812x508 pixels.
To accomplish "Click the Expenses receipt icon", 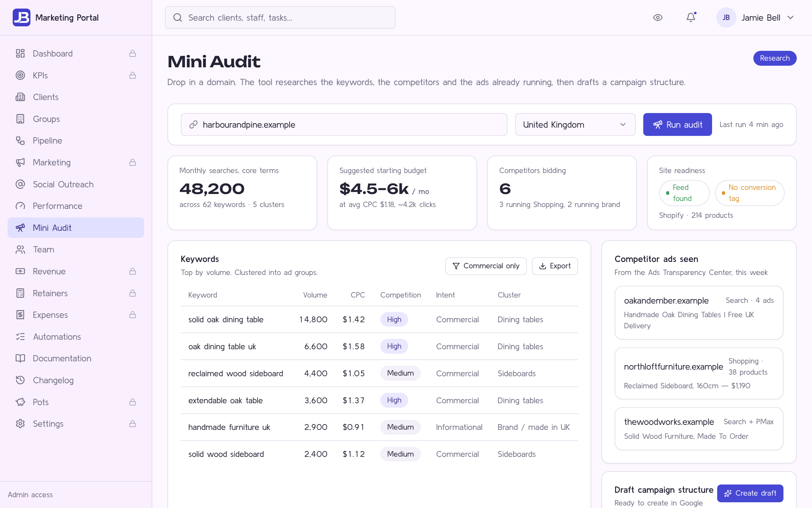I will [21, 315].
